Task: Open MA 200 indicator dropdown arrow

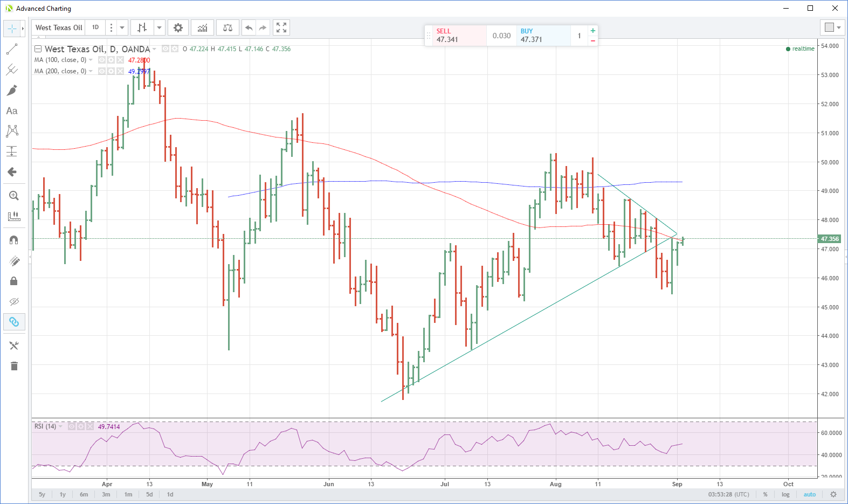Action: [91, 71]
